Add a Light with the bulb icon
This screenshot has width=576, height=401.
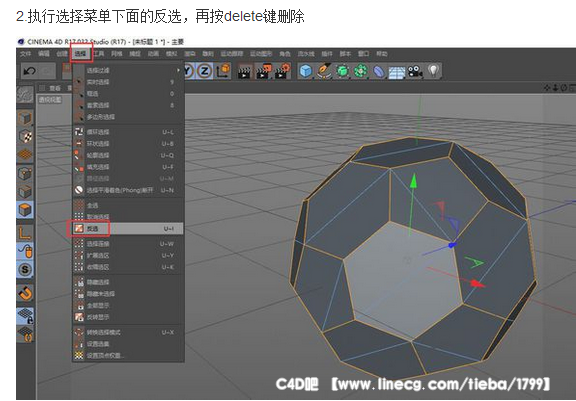433,71
